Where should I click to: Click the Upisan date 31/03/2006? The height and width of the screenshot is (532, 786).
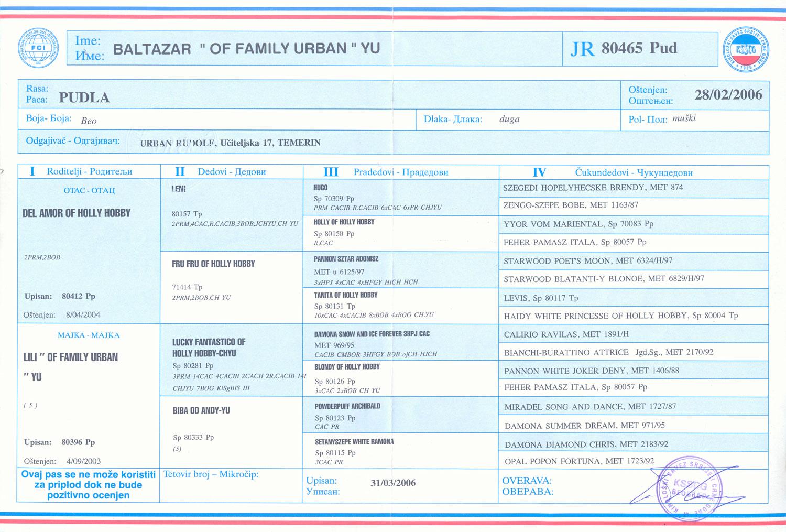[x=392, y=483]
